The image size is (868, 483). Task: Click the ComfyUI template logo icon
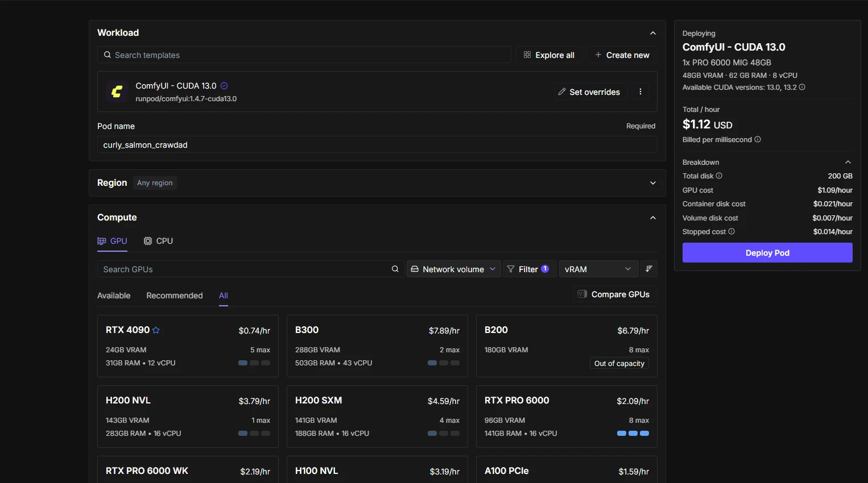click(x=117, y=91)
